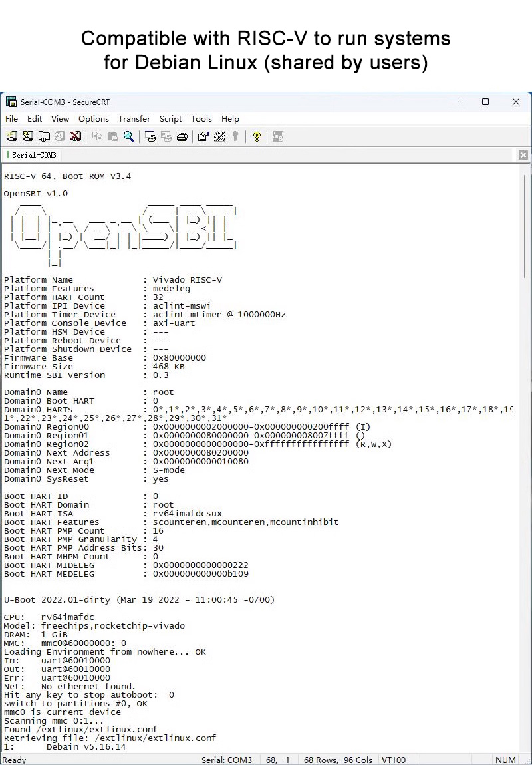
Task: Open the View menu
Action: [x=60, y=119]
